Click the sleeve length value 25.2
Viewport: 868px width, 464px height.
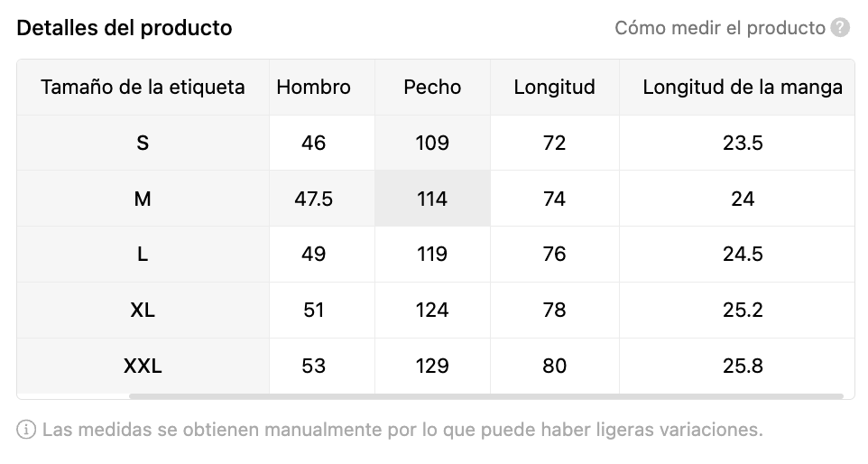[x=742, y=311]
